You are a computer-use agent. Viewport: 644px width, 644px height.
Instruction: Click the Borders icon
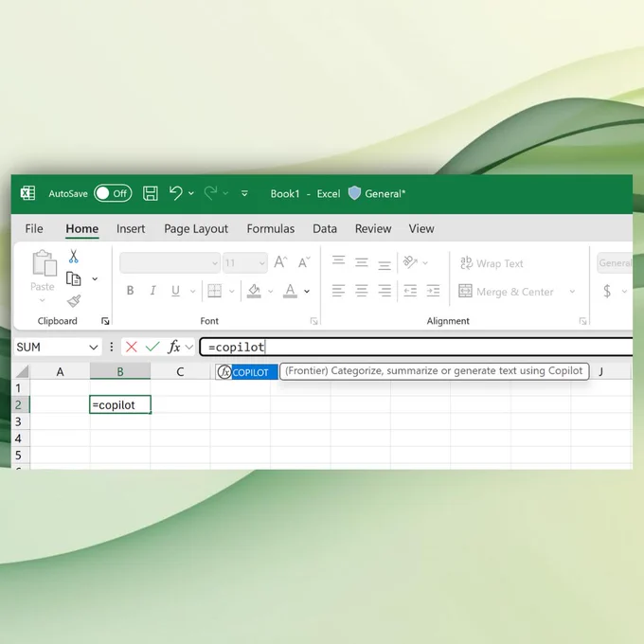pos(214,291)
